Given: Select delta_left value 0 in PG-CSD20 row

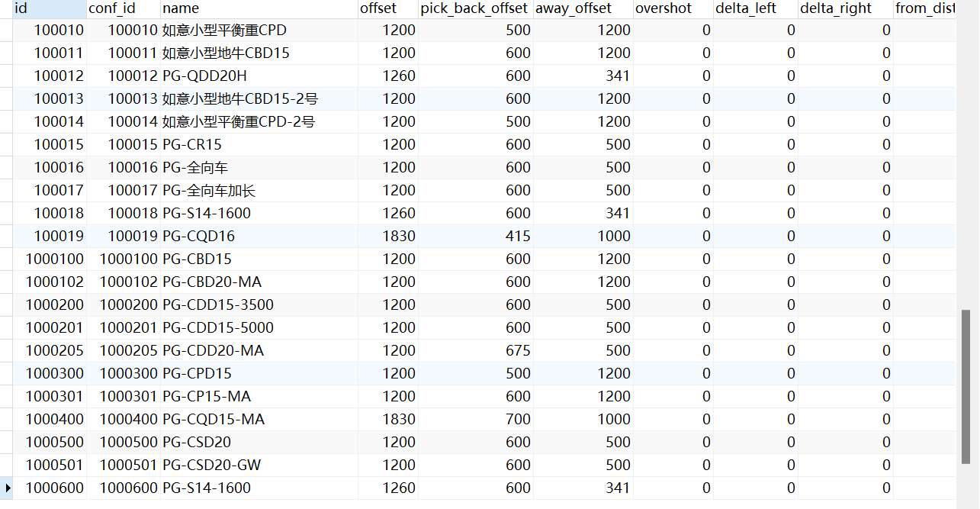Looking at the screenshot, I should point(755,442).
